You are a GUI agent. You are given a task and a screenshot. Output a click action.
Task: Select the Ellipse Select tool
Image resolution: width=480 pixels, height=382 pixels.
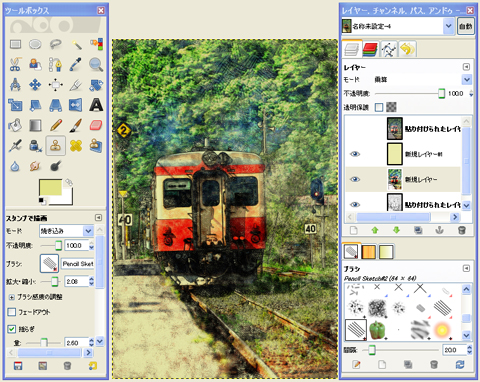35,44
